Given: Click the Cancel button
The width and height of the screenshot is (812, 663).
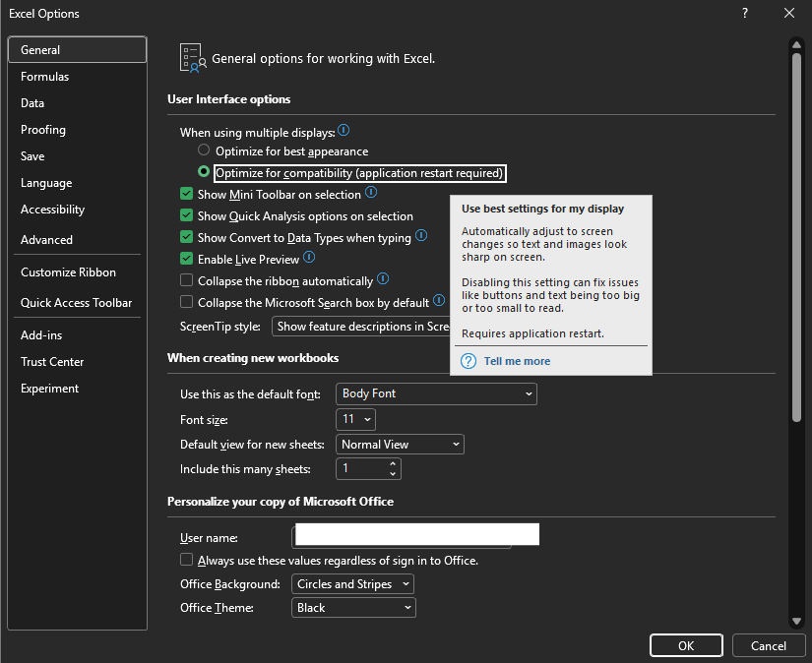Looking at the screenshot, I should (769, 646).
